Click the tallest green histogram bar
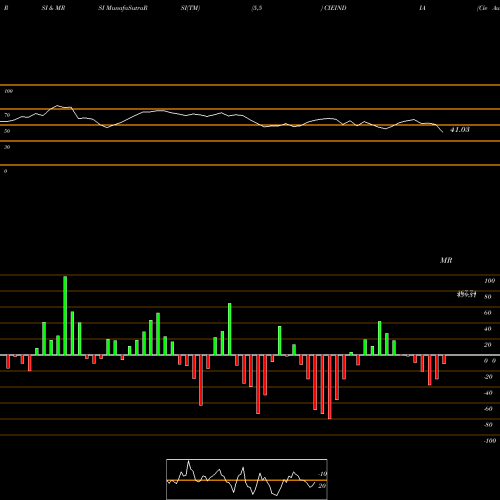Screen dimensions: 500x500 tap(65, 315)
